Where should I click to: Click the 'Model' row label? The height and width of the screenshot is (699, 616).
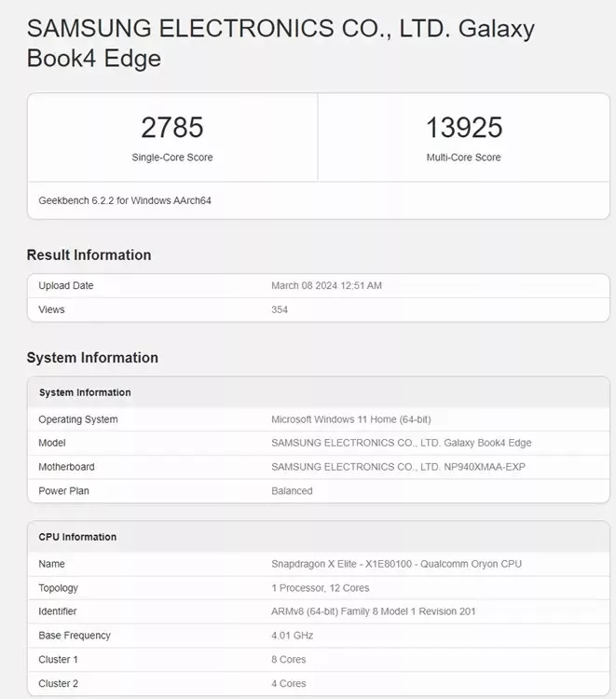coord(51,443)
